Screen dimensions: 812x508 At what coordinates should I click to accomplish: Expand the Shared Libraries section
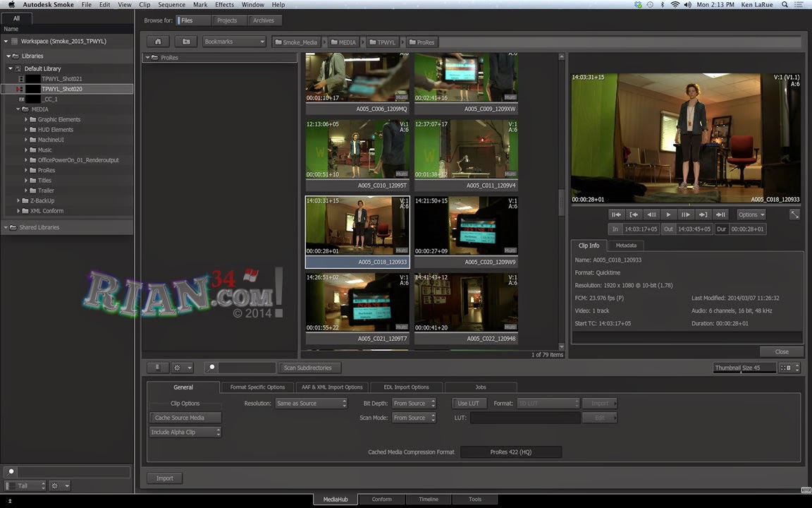(6, 228)
